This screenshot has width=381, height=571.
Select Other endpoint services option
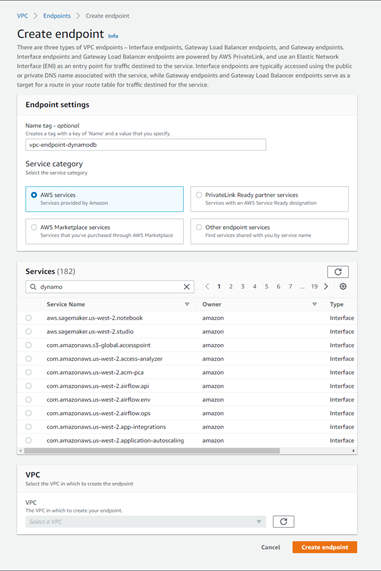click(269, 231)
